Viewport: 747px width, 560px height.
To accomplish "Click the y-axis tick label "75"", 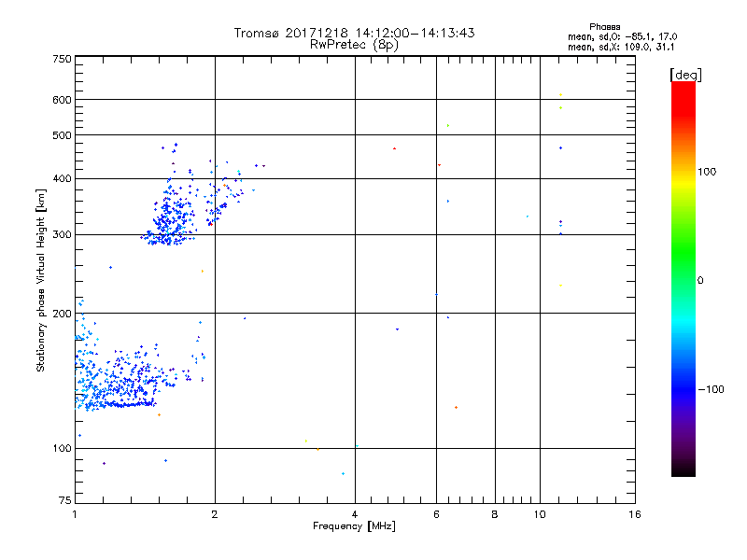I will point(65,500).
